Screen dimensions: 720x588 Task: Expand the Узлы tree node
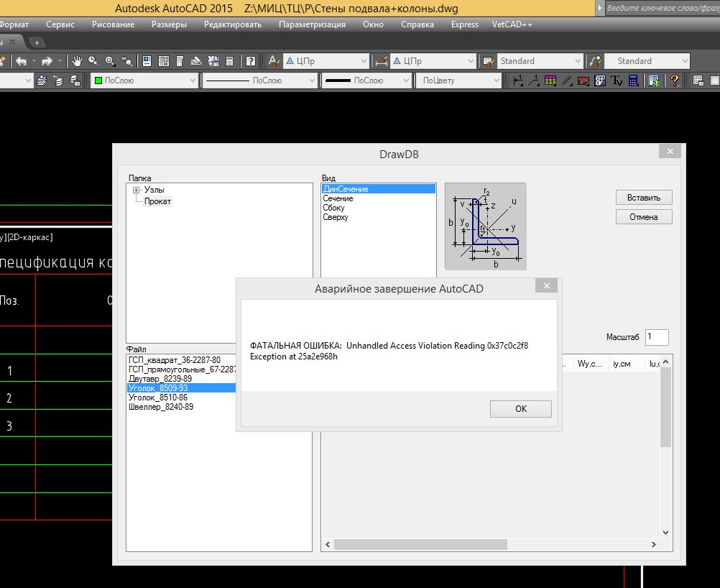tap(136, 190)
